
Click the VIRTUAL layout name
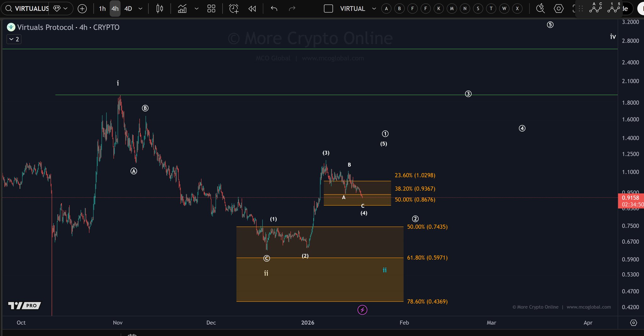click(x=353, y=8)
